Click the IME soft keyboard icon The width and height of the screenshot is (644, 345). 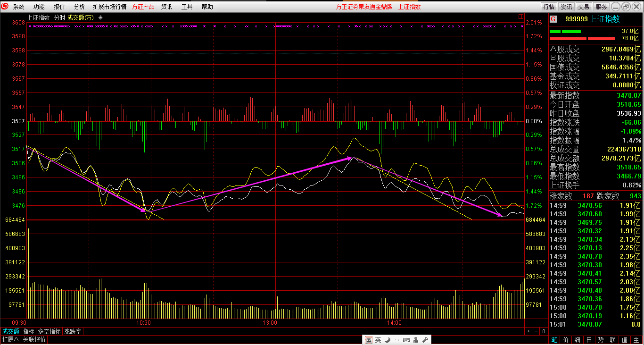click(x=406, y=340)
